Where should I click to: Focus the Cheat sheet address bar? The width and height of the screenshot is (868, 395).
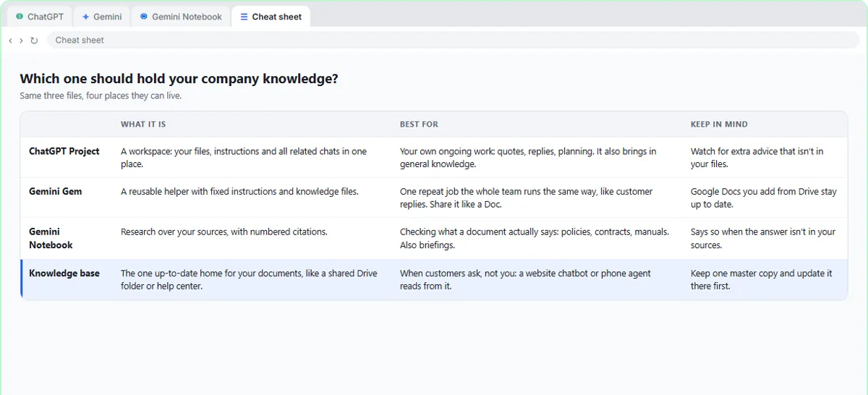pyautogui.click(x=454, y=41)
